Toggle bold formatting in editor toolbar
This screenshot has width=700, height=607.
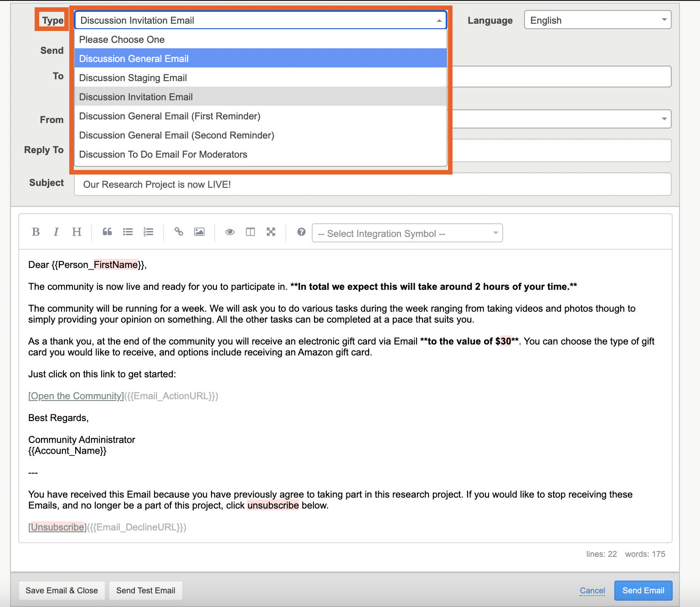pyautogui.click(x=36, y=232)
